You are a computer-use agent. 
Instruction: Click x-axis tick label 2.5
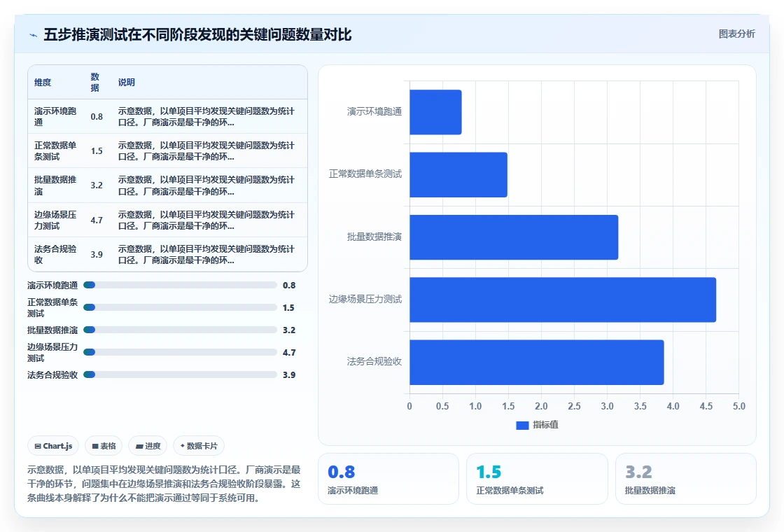coord(574,406)
